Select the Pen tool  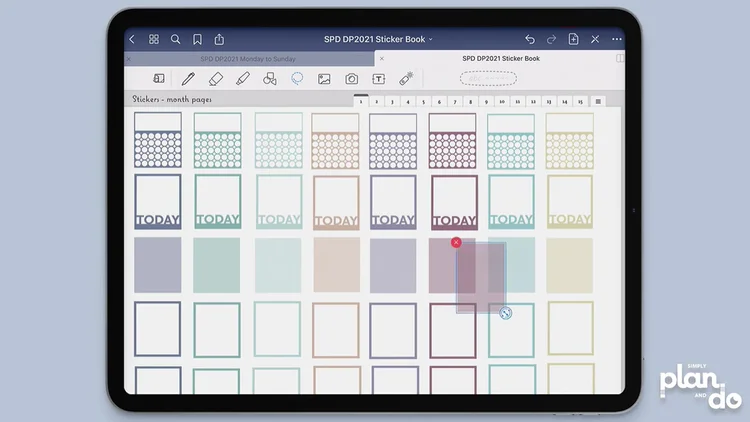(x=188, y=78)
